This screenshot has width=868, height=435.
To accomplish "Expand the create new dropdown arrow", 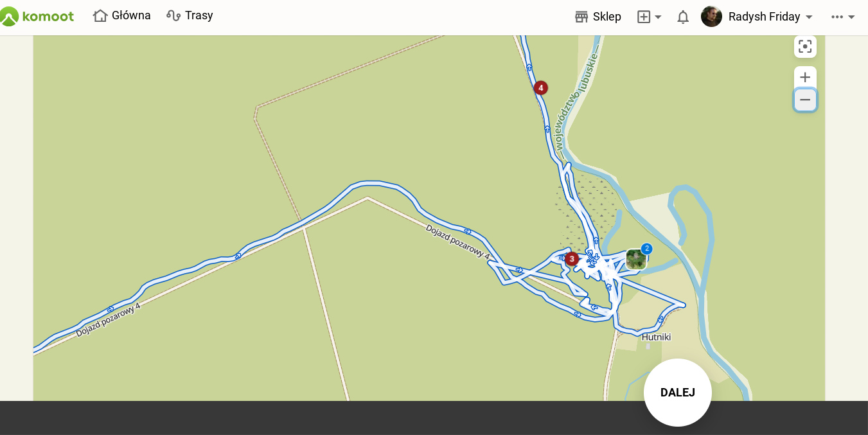I will pyautogui.click(x=658, y=17).
